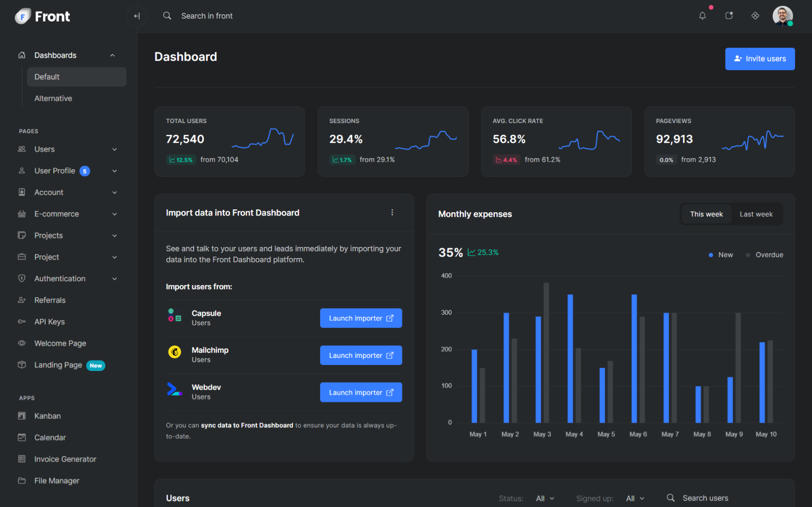Viewport: 812px width, 507px height.
Task: Click the diamond-shaped icon in top bar
Action: pos(755,16)
